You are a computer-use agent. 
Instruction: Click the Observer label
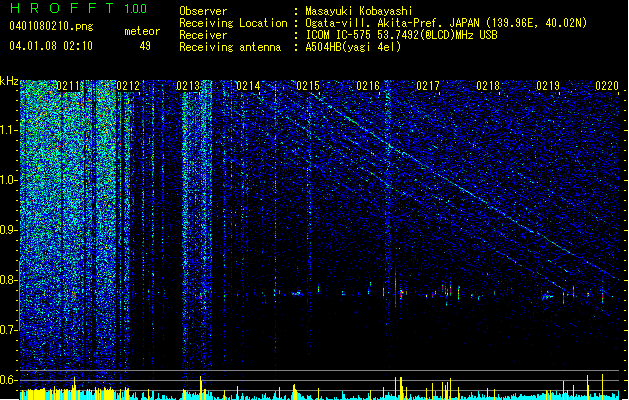[203, 11]
